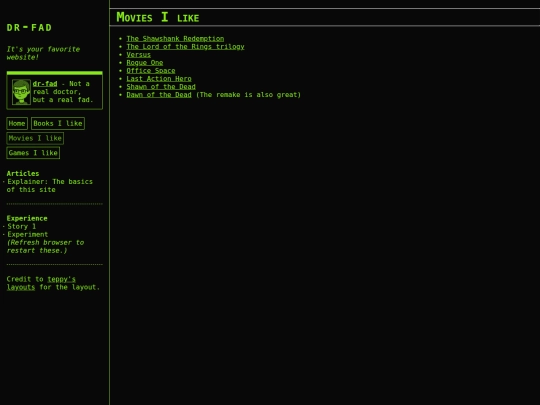
Task: Select the Movies I like button
Action: click(x=35, y=138)
